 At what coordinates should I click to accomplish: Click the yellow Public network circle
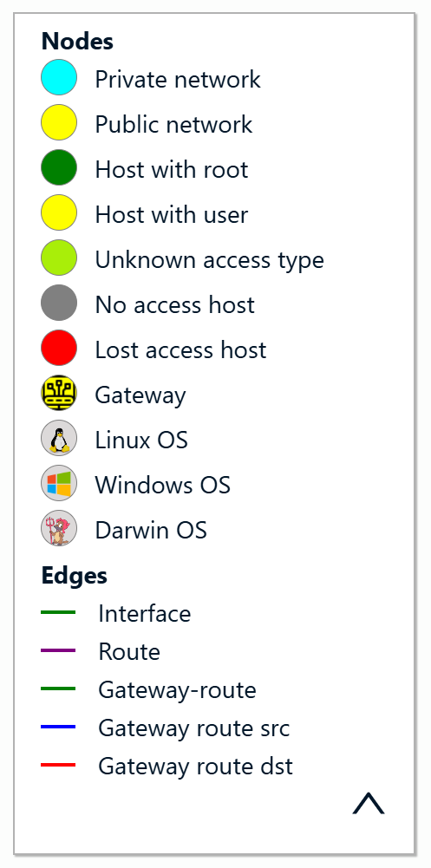[59, 121]
